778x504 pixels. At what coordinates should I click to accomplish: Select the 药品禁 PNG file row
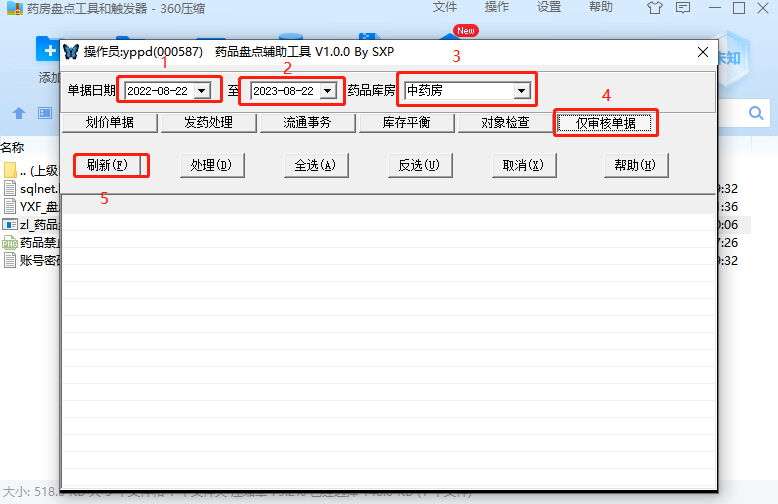pyautogui.click(x=30, y=243)
